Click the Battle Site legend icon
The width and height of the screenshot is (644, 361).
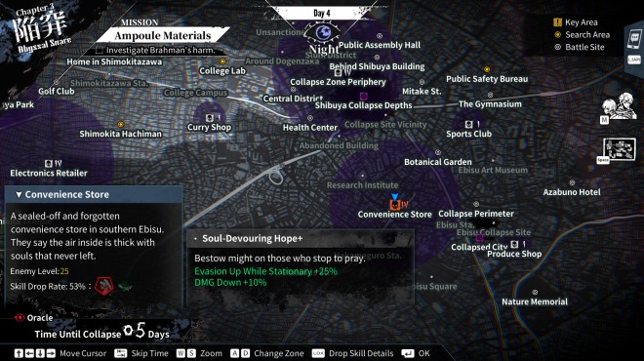coord(557,47)
